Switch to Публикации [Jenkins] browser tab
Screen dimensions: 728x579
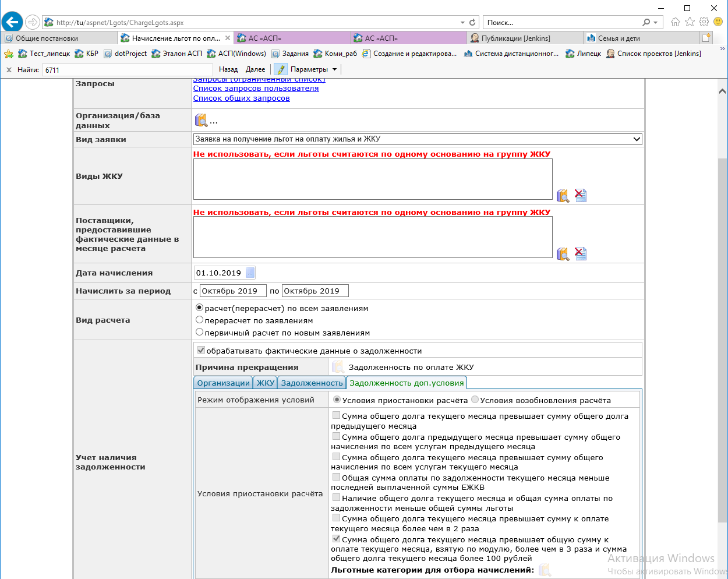tap(525, 38)
